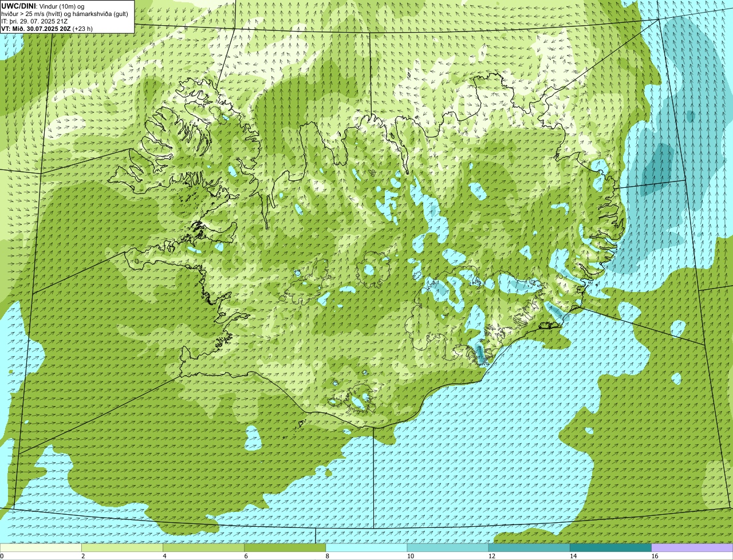Click the scale label "12"
The width and height of the screenshot is (733, 560).
click(x=492, y=556)
